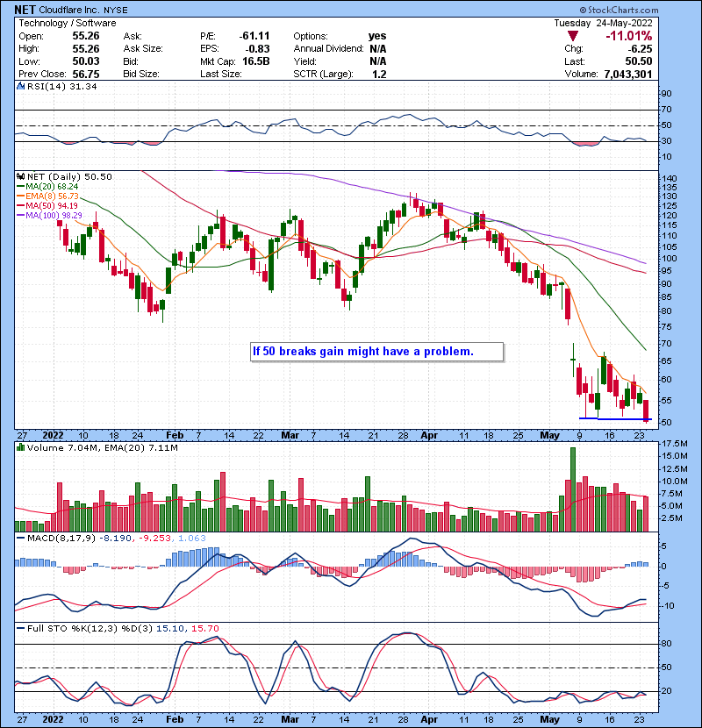Screen dimensions: 702x728
Task: Click the red MA(50) legend line
Action: tap(20, 205)
